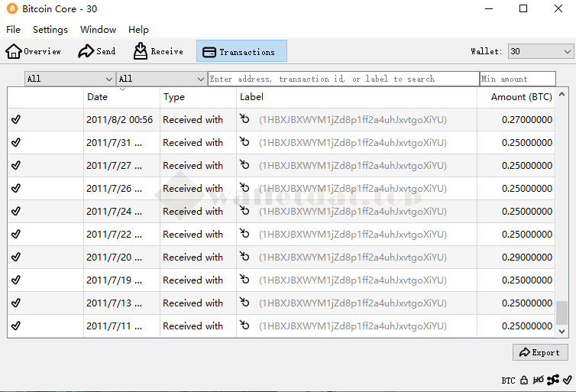Click the confirmed checkmark on 2011/8/2 transaction
The height and width of the screenshot is (392, 576).
tap(16, 120)
